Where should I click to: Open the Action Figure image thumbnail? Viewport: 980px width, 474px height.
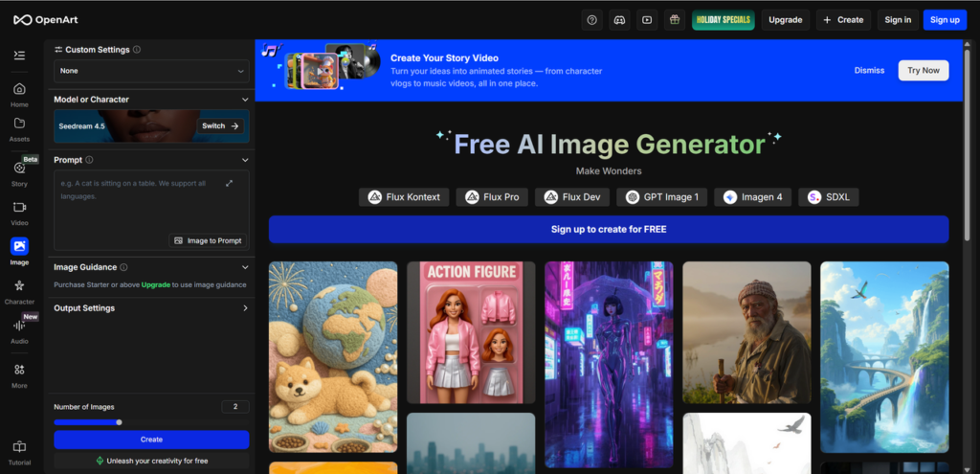pos(471,332)
